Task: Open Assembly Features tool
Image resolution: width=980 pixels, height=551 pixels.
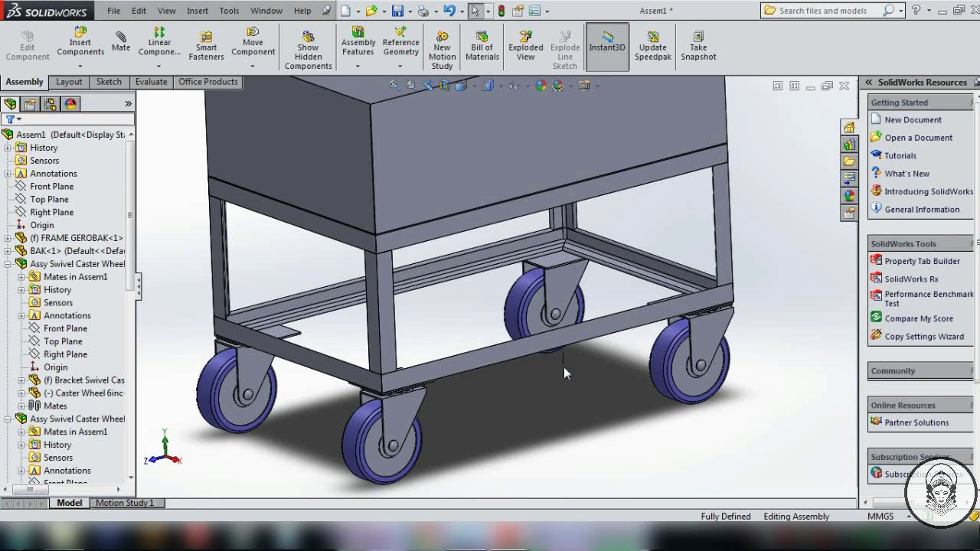Action: (358, 42)
